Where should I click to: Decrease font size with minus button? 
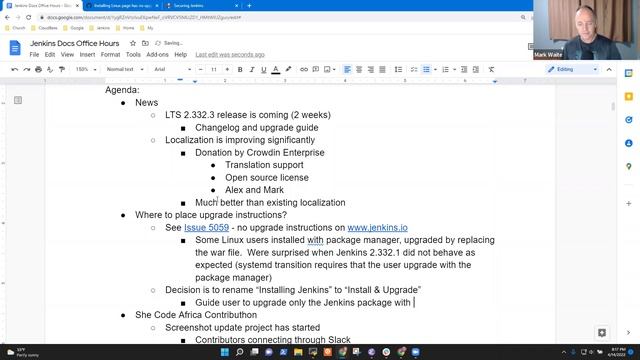(200, 69)
